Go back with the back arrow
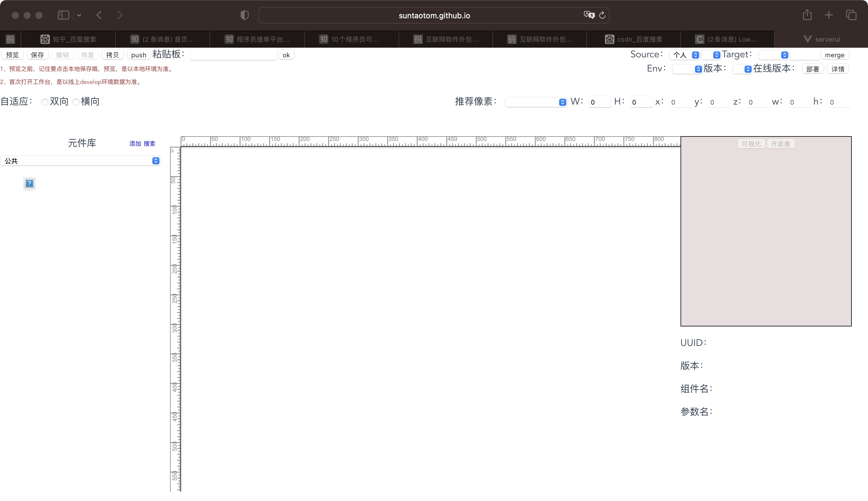 [x=99, y=15]
